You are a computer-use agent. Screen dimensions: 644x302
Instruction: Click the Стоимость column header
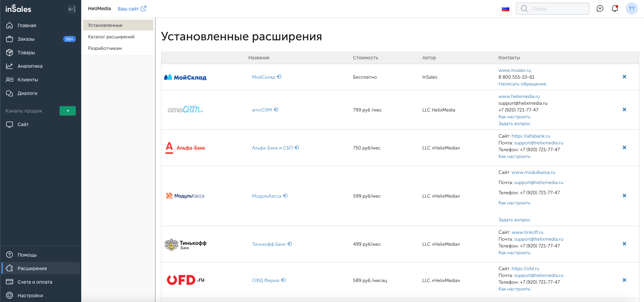tap(365, 58)
